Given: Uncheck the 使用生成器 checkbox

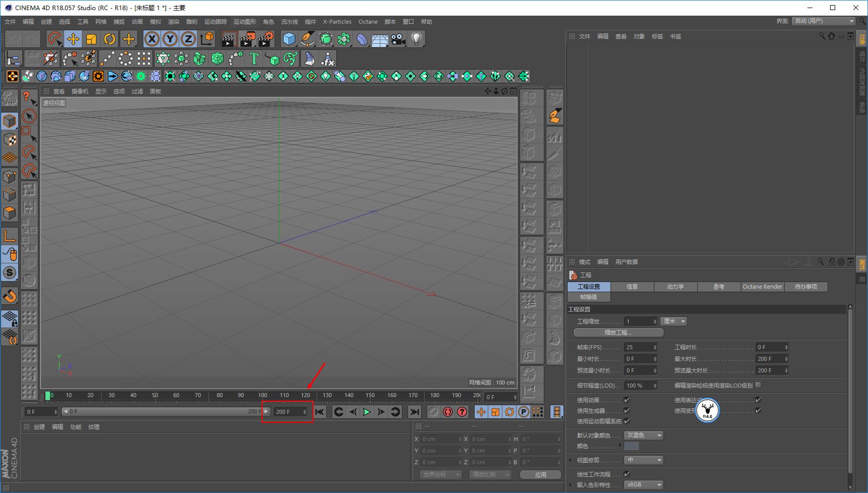Looking at the screenshot, I should click(x=627, y=411).
